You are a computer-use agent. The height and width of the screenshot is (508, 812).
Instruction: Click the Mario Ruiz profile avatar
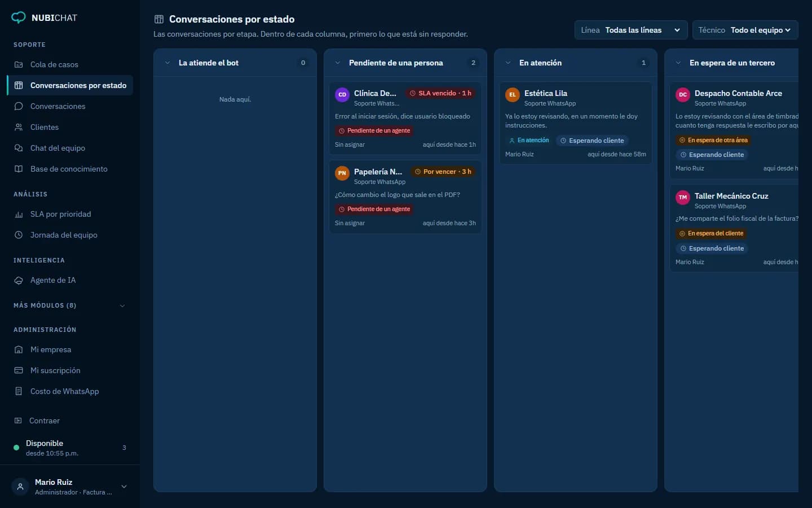[x=20, y=487]
